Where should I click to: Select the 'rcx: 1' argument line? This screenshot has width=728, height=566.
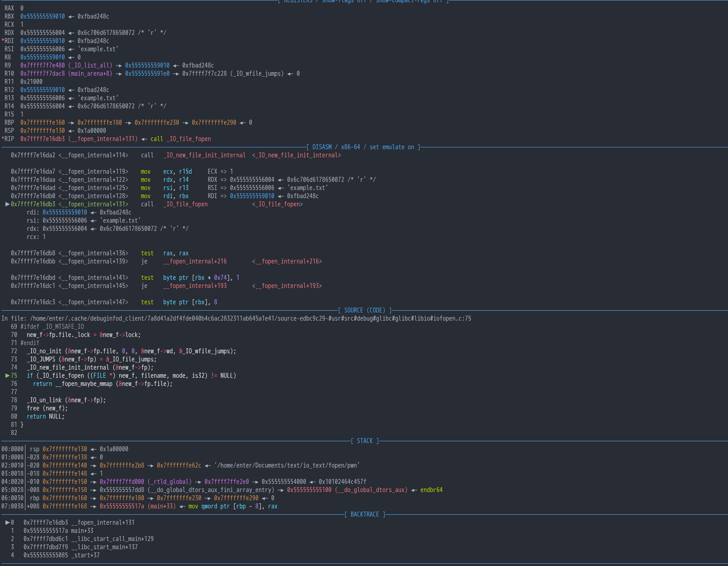tap(36, 237)
